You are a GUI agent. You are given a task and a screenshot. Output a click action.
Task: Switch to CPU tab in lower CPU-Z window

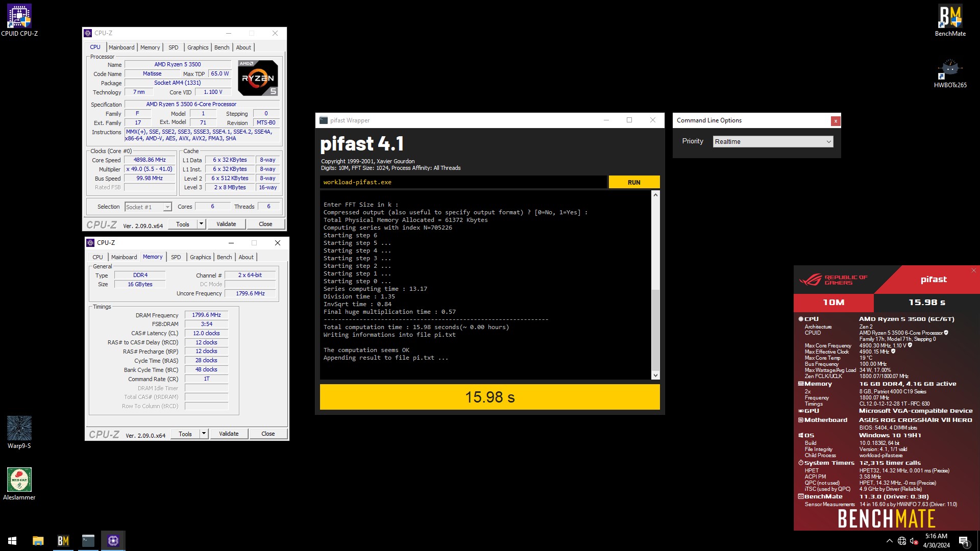click(97, 257)
